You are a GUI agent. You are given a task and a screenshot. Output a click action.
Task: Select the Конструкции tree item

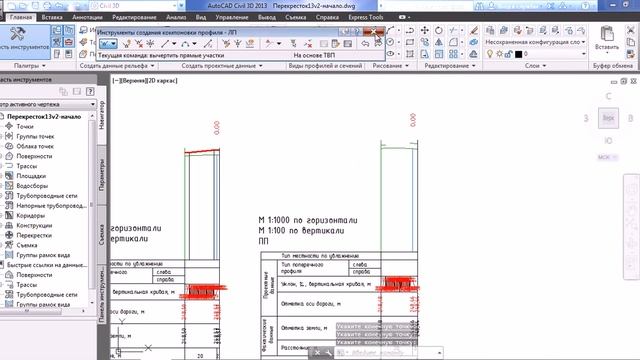point(34,225)
